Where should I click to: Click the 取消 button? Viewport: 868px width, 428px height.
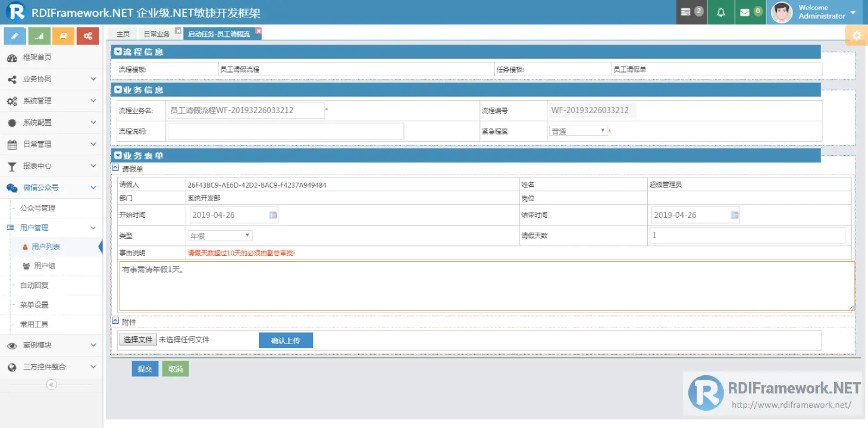tap(176, 369)
